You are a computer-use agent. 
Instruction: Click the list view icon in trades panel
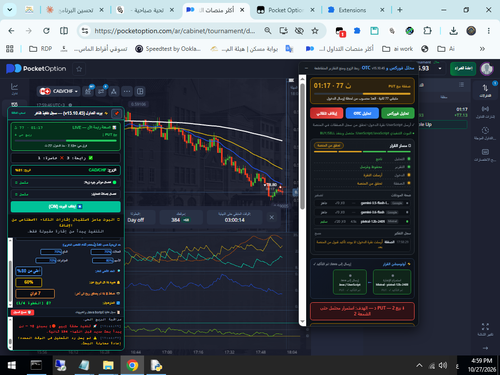pyautogui.click(x=461, y=85)
